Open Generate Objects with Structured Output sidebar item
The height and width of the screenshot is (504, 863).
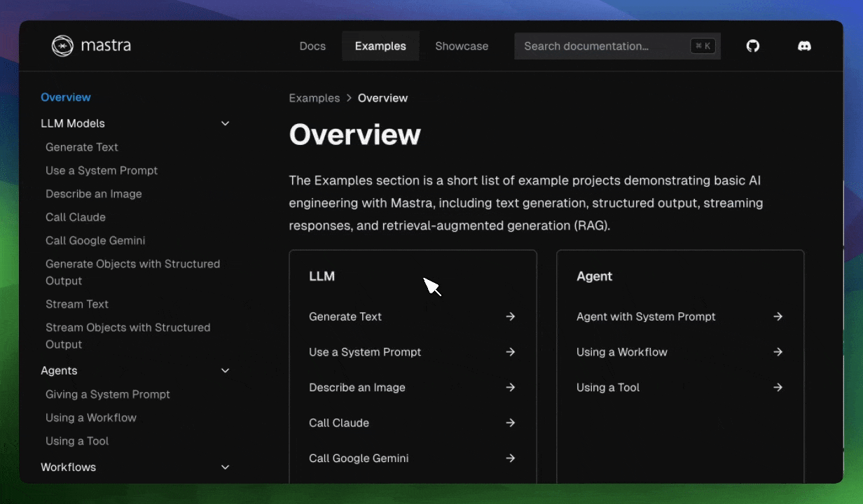[x=133, y=272]
